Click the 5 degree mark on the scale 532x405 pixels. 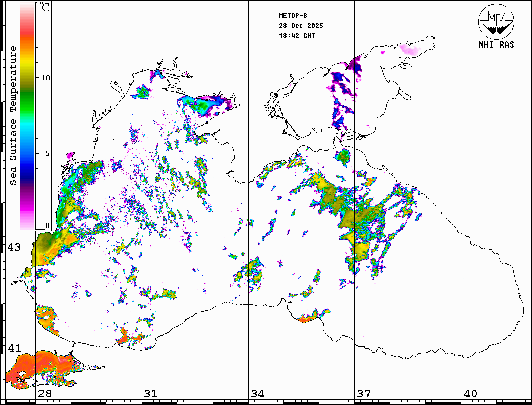coord(47,153)
